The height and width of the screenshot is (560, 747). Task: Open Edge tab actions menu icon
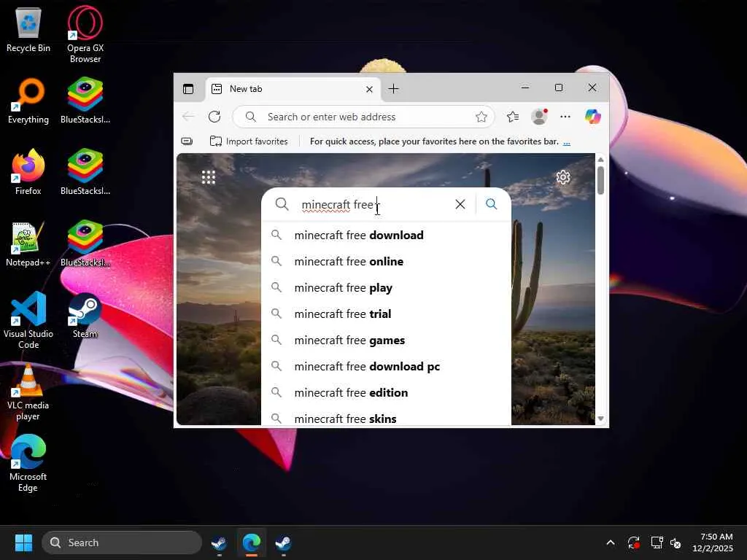[188, 89]
